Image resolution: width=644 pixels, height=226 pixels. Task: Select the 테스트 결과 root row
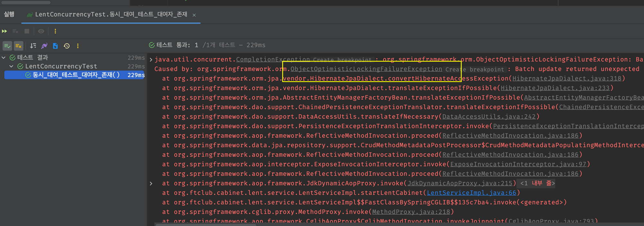click(33, 57)
